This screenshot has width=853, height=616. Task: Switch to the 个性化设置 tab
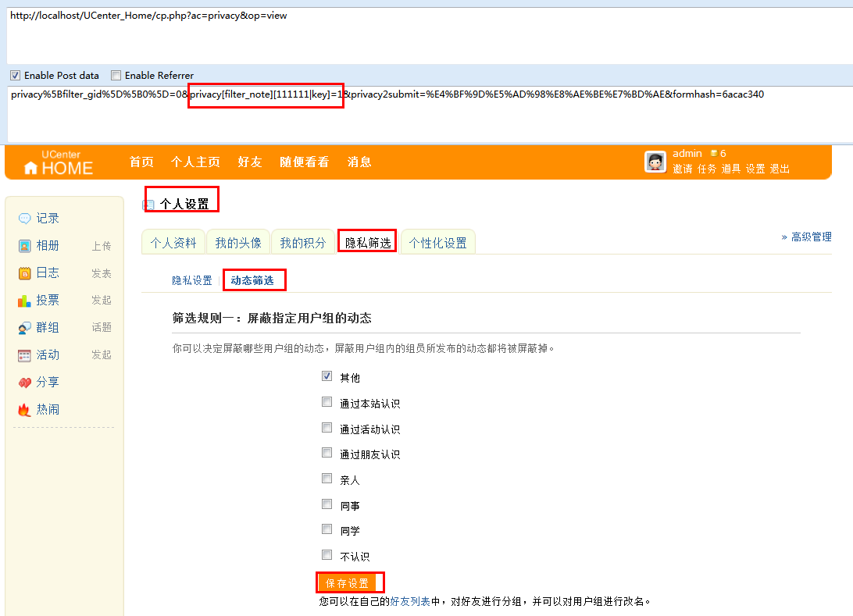pyautogui.click(x=438, y=243)
